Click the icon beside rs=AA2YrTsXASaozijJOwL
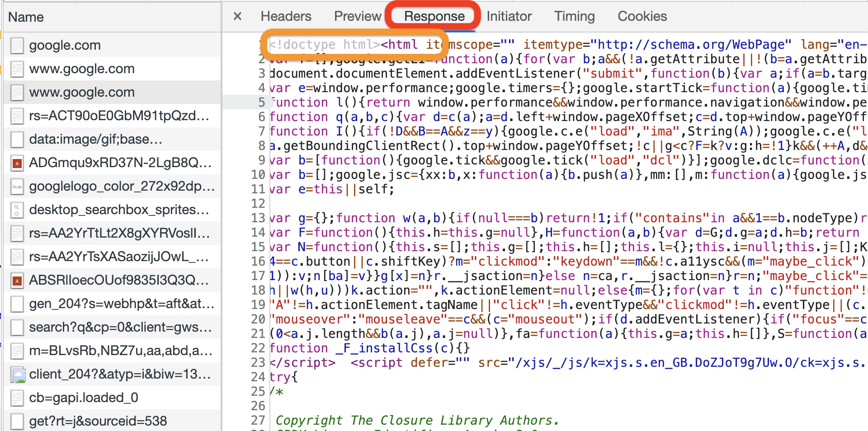The height and width of the screenshot is (431, 868). pos(17,257)
